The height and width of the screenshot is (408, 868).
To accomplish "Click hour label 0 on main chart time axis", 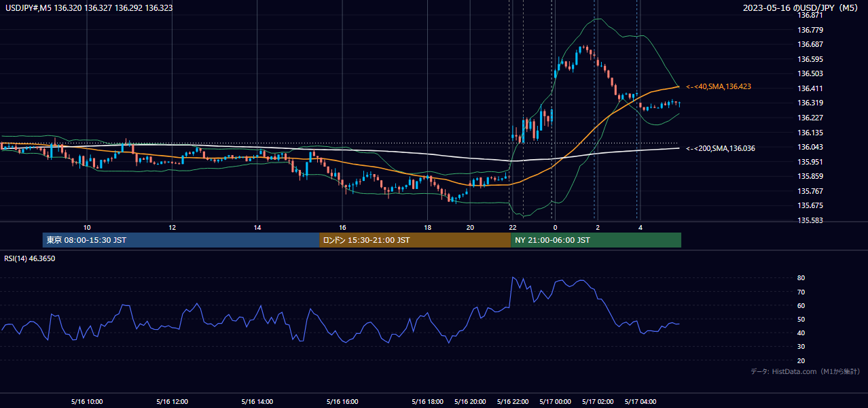I will pos(555,227).
